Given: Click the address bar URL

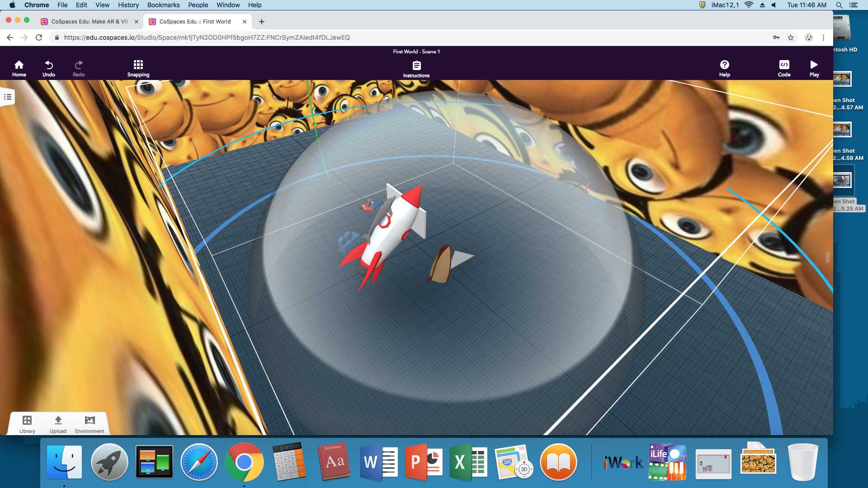Looking at the screenshot, I should [x=207, y=38].
